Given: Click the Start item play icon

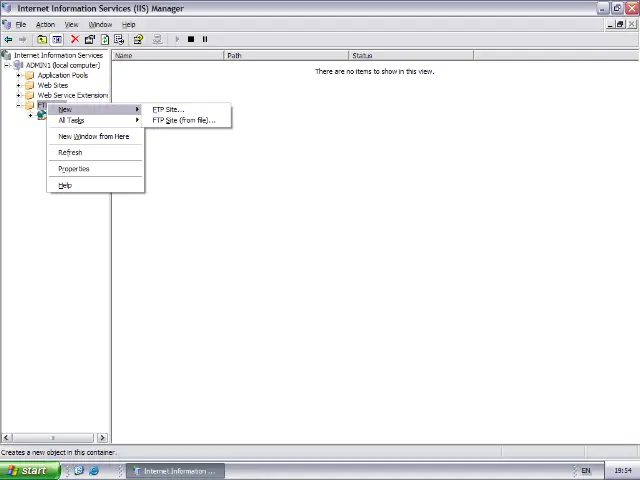Looking at the screenshot, I should pyautogui.click(x=177, y=39).
